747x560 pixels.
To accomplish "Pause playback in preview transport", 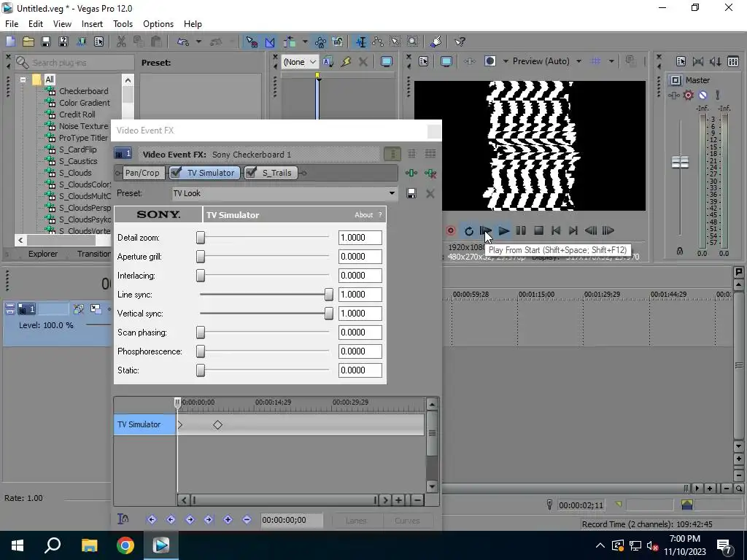I will pyautogui.click(x=521, y=231).
